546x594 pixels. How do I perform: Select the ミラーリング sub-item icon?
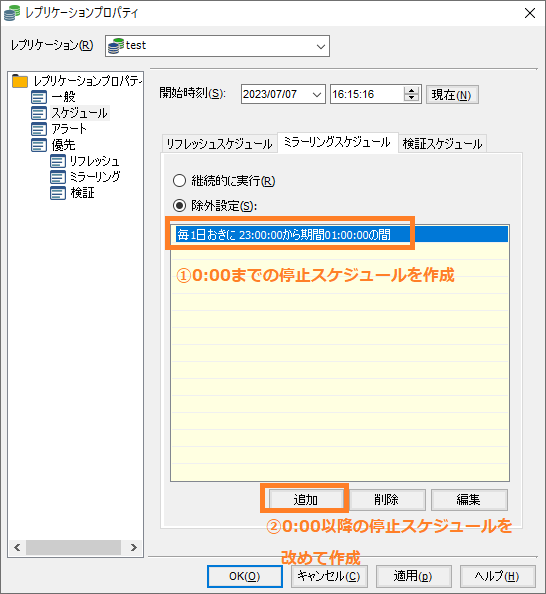coord(58,177)
